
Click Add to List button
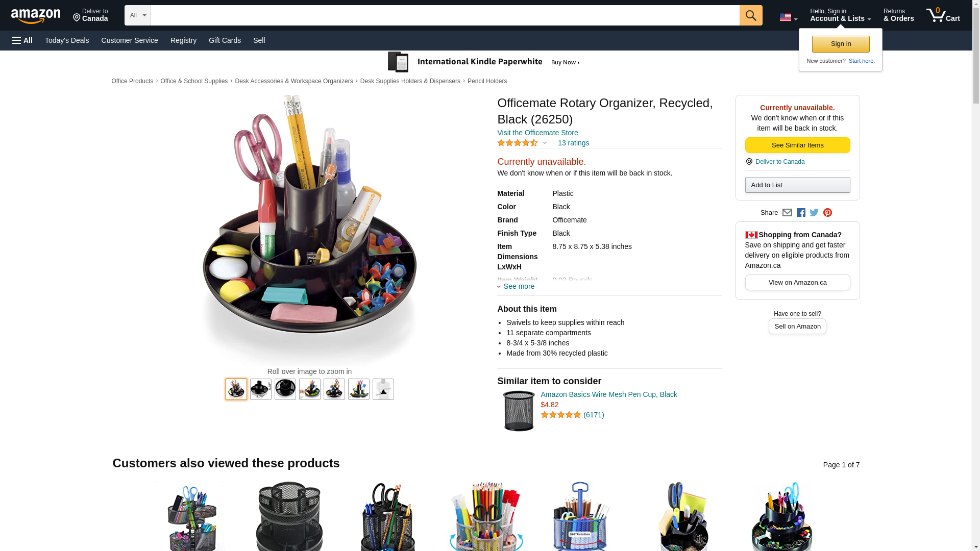[x=797, y=185]
